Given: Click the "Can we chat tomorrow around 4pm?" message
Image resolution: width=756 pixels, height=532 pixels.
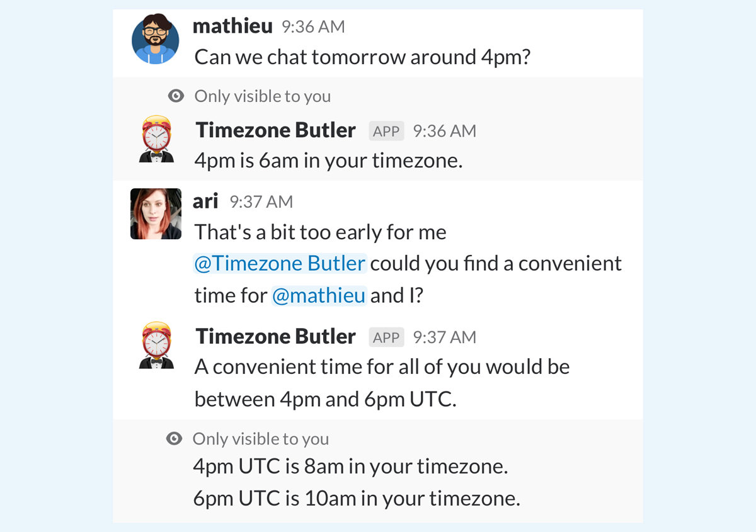Looking at the screenshot, I should point(363,57).
